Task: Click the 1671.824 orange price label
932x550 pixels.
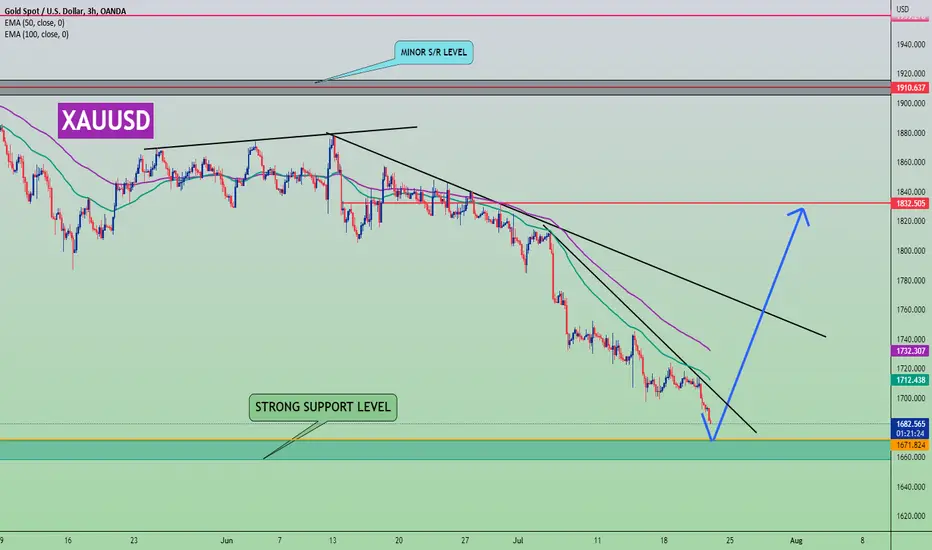Action: click(910, 445)
